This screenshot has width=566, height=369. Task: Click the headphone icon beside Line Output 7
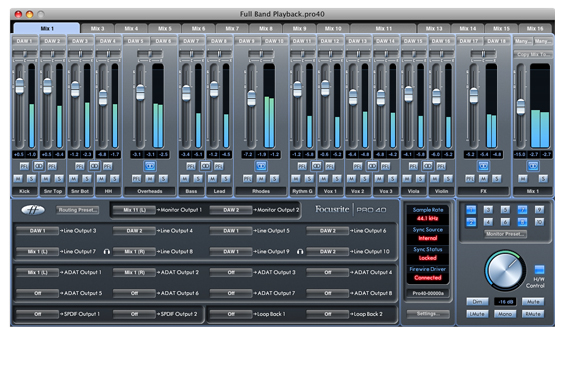(106, 251)
